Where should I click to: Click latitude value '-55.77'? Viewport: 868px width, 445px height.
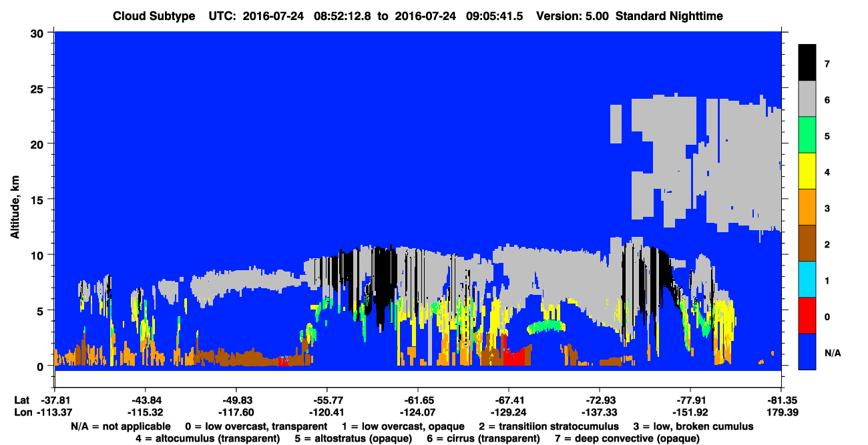pos(327,400)
